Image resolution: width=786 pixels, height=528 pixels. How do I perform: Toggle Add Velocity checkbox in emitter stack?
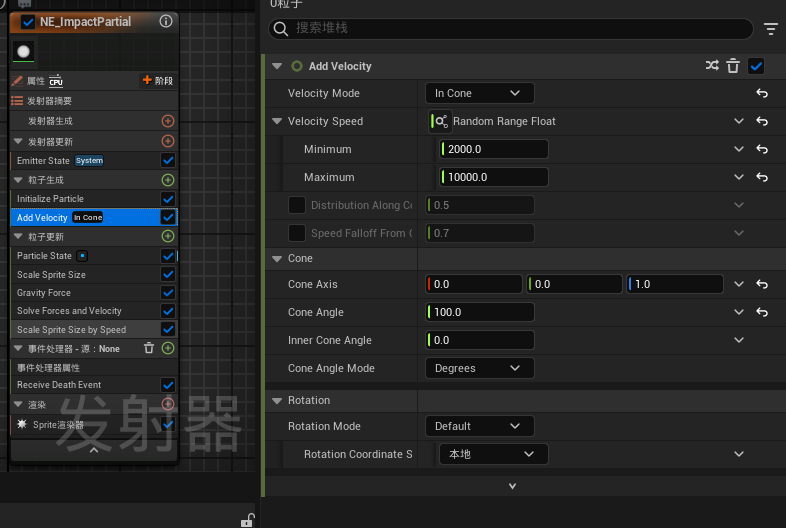click(x=168, y=217)
